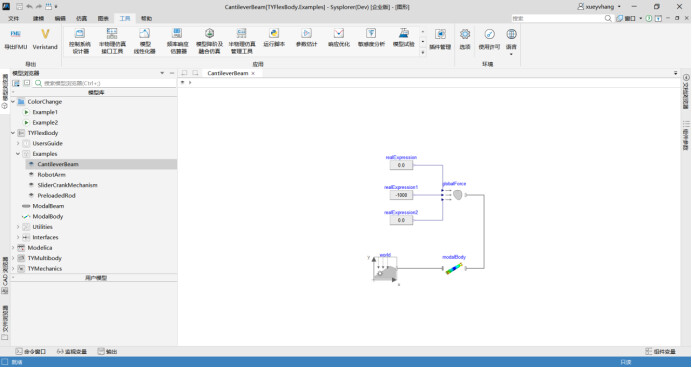Image resolution: width=692 pixels, height=368 pixels.
Task: Click the search magnifier icon at top right
Action: (x=608, y=19)
